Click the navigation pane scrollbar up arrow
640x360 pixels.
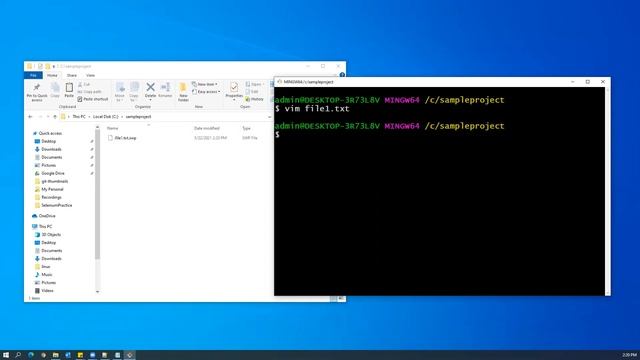tap(97, 128)
